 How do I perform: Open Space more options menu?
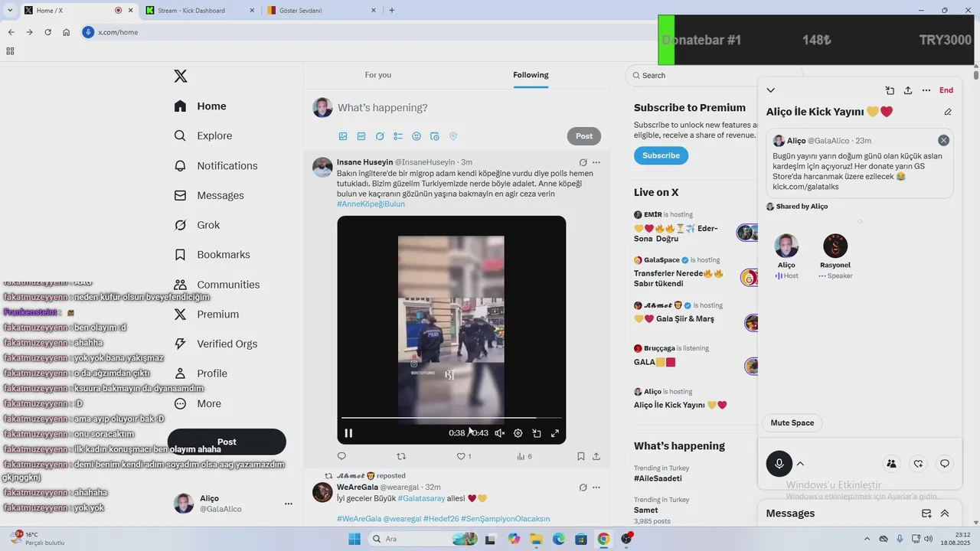tap(926, 90)
